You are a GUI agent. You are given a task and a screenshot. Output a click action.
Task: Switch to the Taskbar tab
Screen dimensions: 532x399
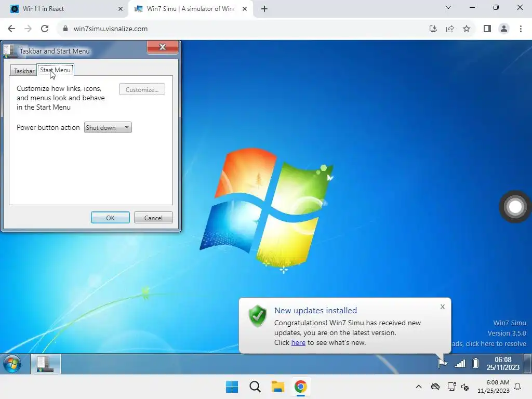(24, 71)
